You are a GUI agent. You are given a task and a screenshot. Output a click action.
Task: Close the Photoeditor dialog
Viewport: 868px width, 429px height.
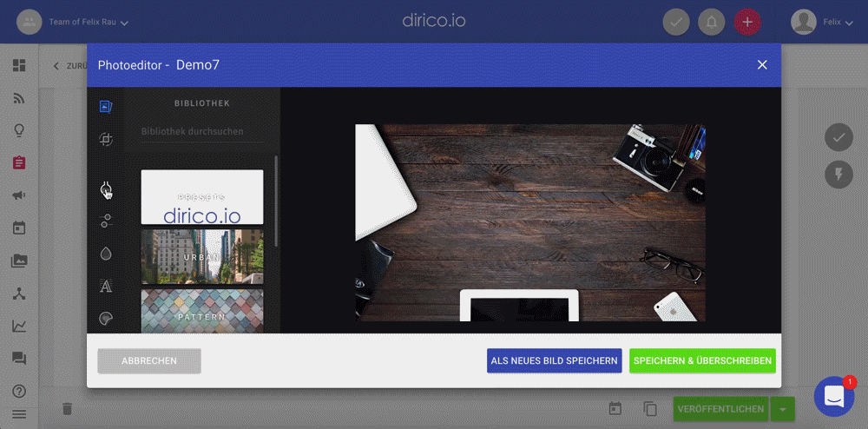(762, 65)
